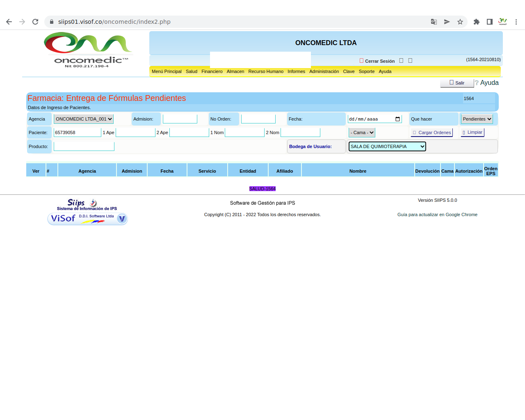Screen dimensions: 525x420
Task: Bookmark this page with the star icon
Action: tap(460, 22)
